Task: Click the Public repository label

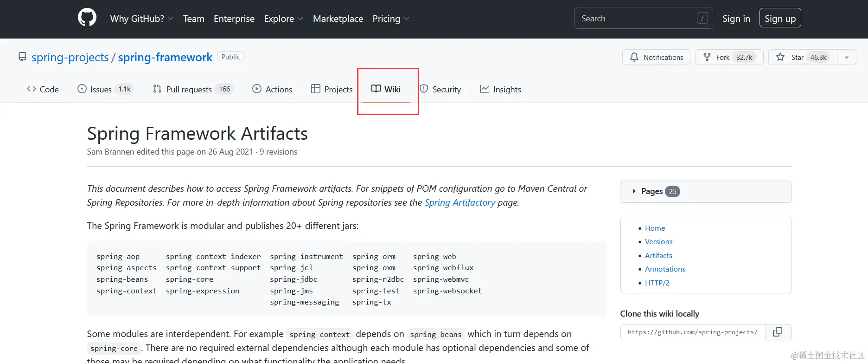Action: pyautogui.click(x=231, y=57)
